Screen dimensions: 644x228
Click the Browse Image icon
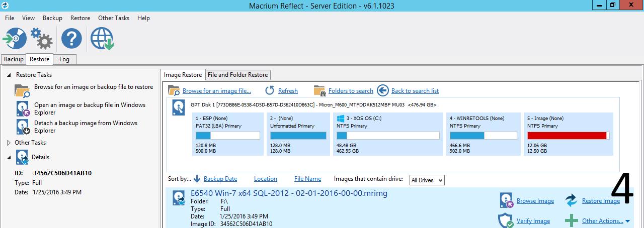[x=506, y=200]
